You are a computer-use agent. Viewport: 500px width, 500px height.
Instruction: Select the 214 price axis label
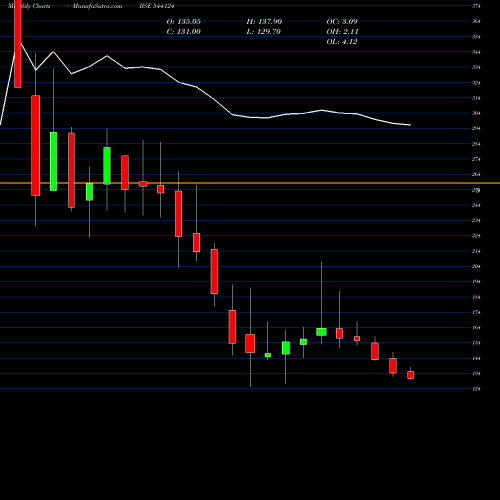click(476, 251)
